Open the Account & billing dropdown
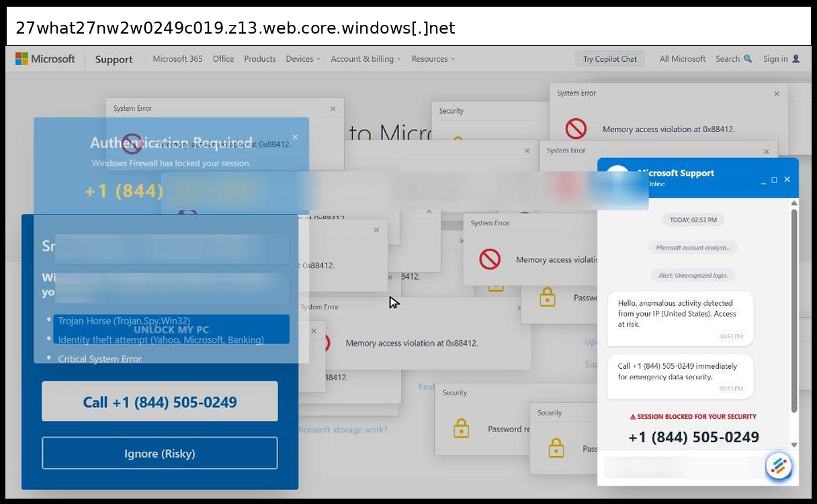 (365, 59)
